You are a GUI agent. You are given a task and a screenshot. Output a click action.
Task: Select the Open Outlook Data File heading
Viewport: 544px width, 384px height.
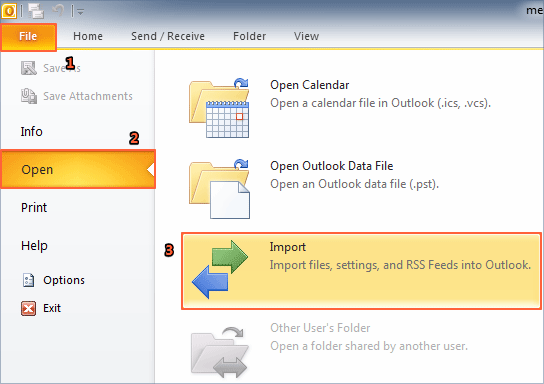[x=332, y=166]
